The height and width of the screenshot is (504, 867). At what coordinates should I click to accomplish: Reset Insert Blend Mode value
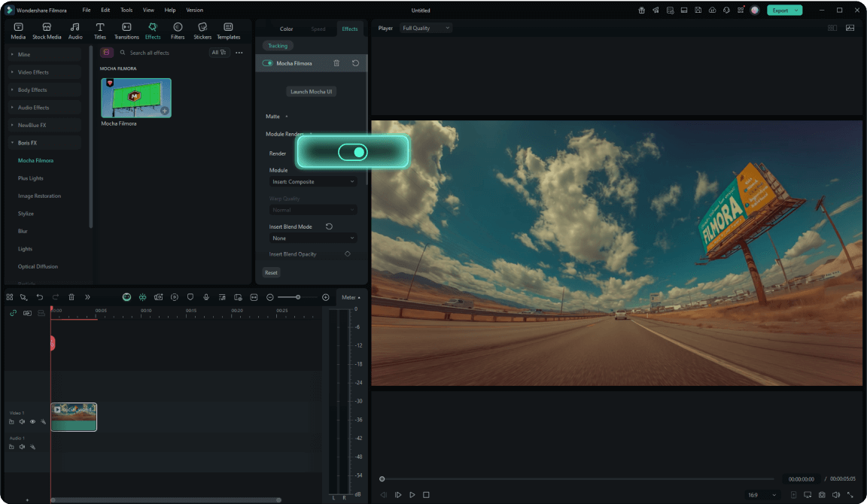click(329, 226)
